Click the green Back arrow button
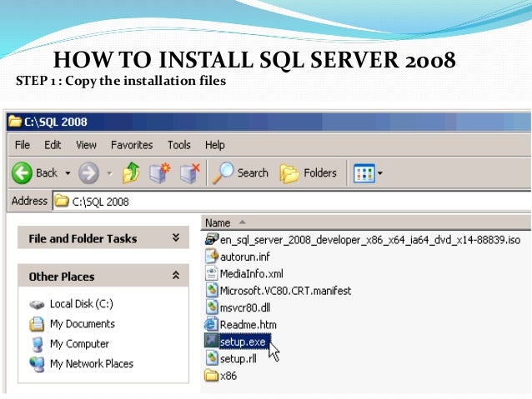 (x=22, y=173)
